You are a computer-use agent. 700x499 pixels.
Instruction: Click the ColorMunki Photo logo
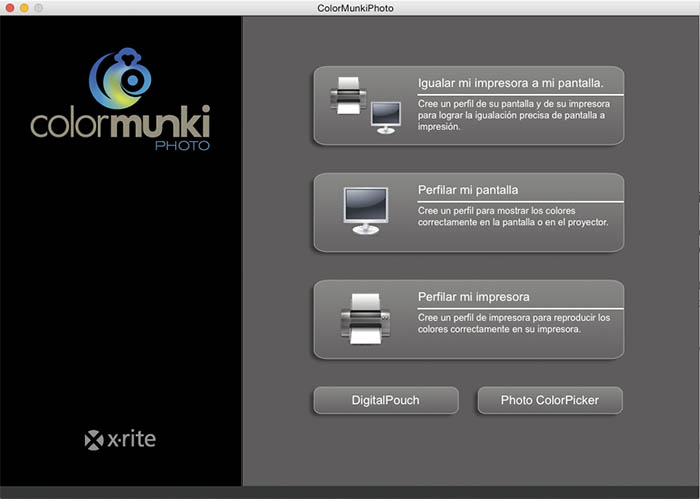coord(120,99)
